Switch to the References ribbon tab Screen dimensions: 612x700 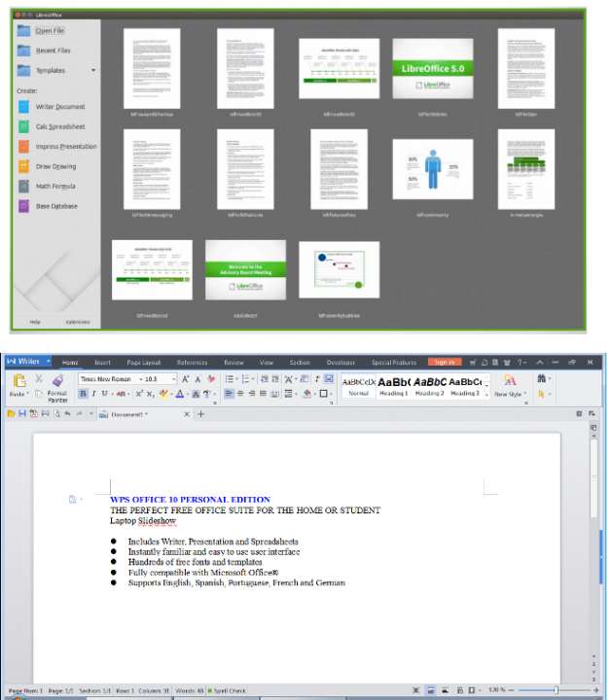(192, 363)
